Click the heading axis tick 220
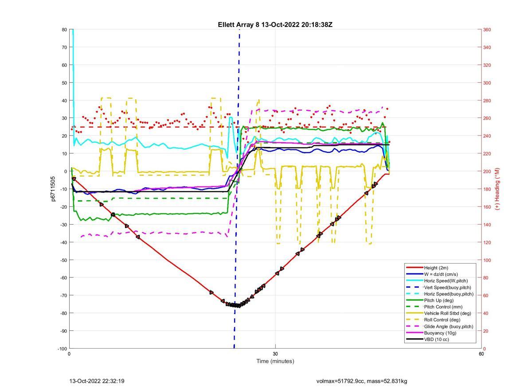The image size is (532, 392). coord(487,154)
